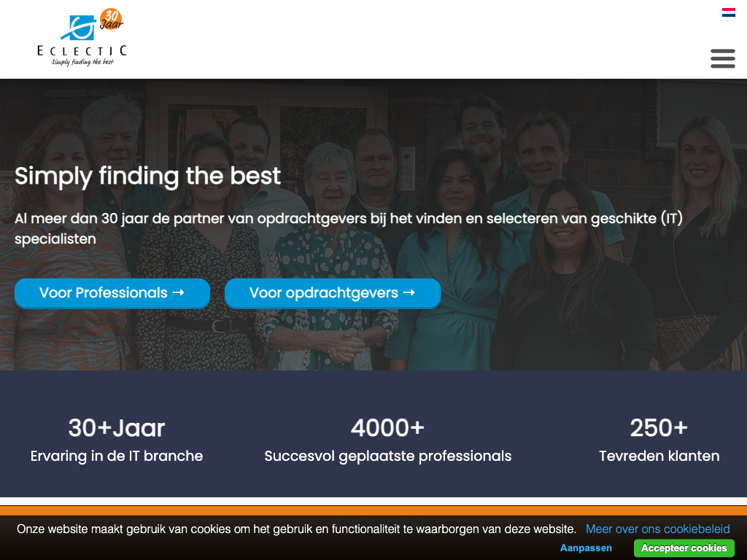Click the Dutch flag language icon
The width and height of the screenshot is (747, 560).
coord(729,12)
